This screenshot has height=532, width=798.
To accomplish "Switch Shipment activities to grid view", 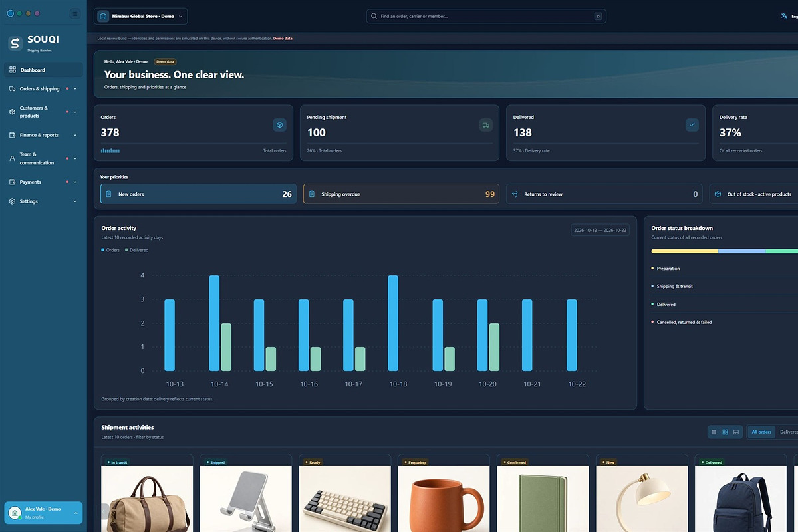I will point(725,432).
